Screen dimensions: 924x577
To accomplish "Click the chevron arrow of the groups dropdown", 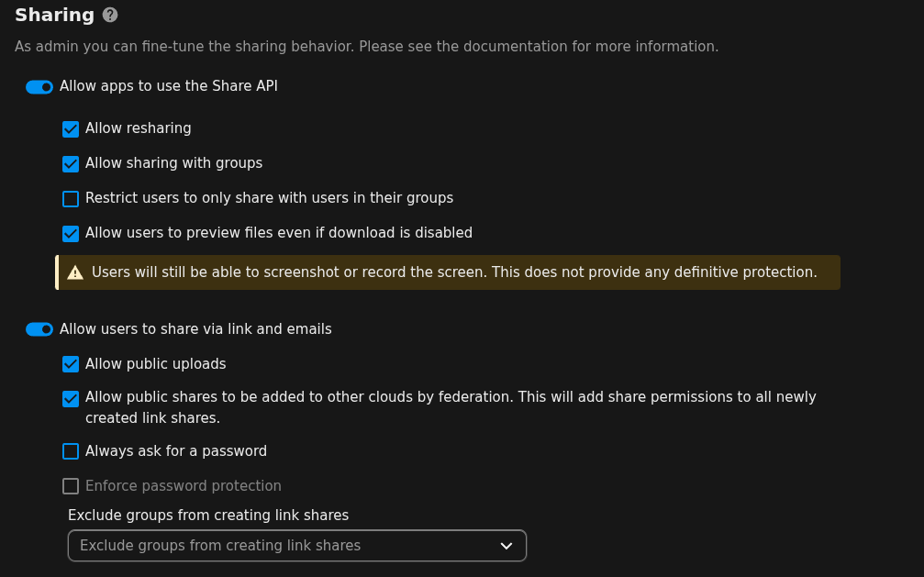I will [507, 546].
